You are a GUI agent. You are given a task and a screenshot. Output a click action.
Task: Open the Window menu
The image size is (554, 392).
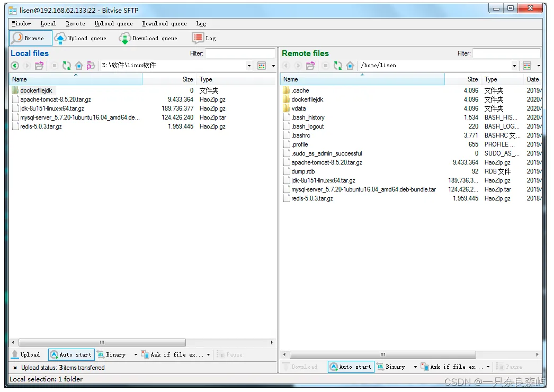point(22,24)
